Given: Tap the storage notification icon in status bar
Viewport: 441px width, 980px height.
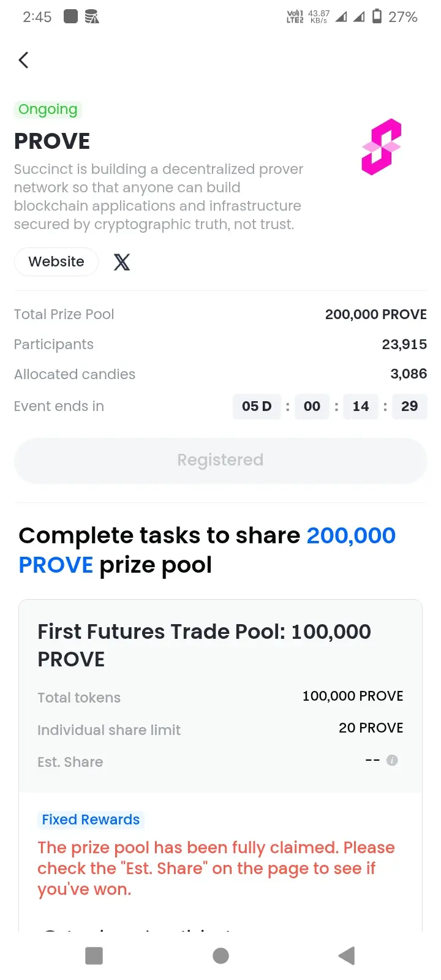Looking at the screenshot, I should [x=92, y=17].
